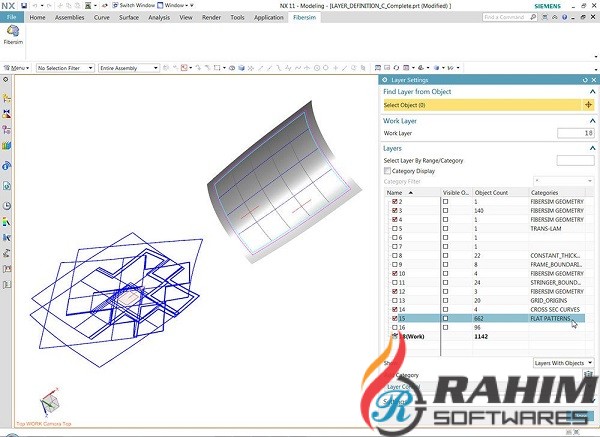Open the File menu

pos(11,17)
